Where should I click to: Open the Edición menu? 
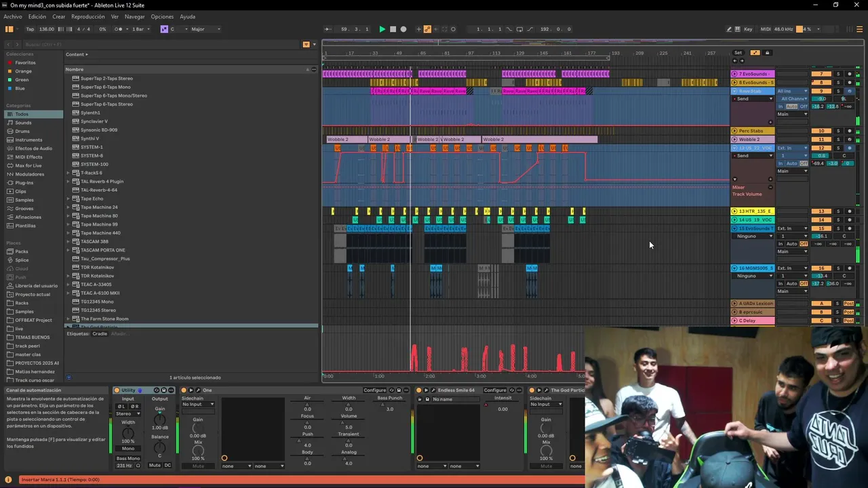(37, 16)
